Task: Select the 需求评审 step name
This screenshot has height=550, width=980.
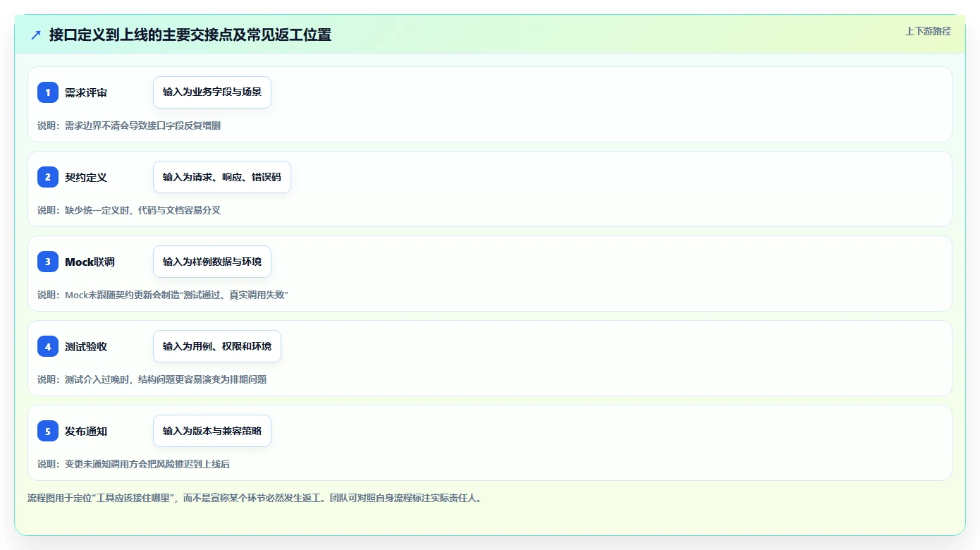Action: (86, 92)
